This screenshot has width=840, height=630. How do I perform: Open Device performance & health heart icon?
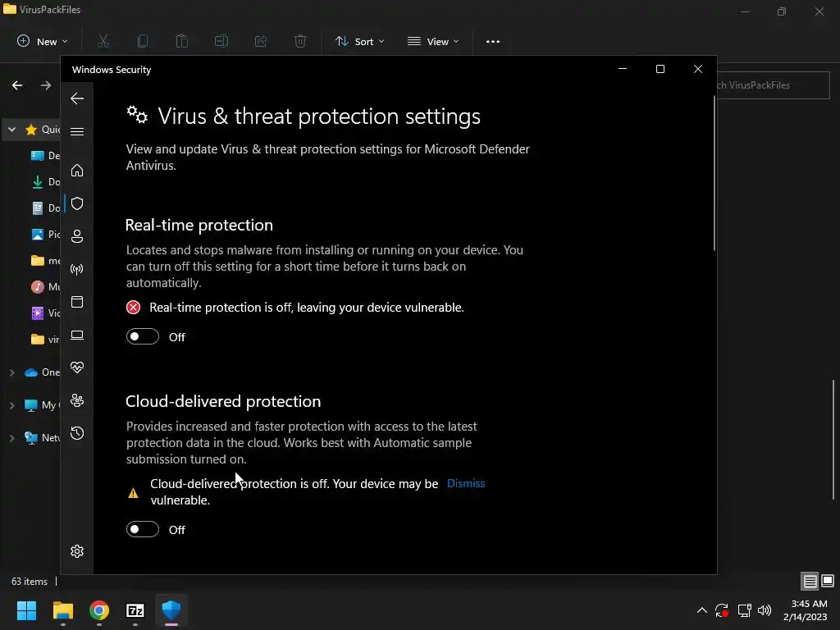(x=77, y=367)
